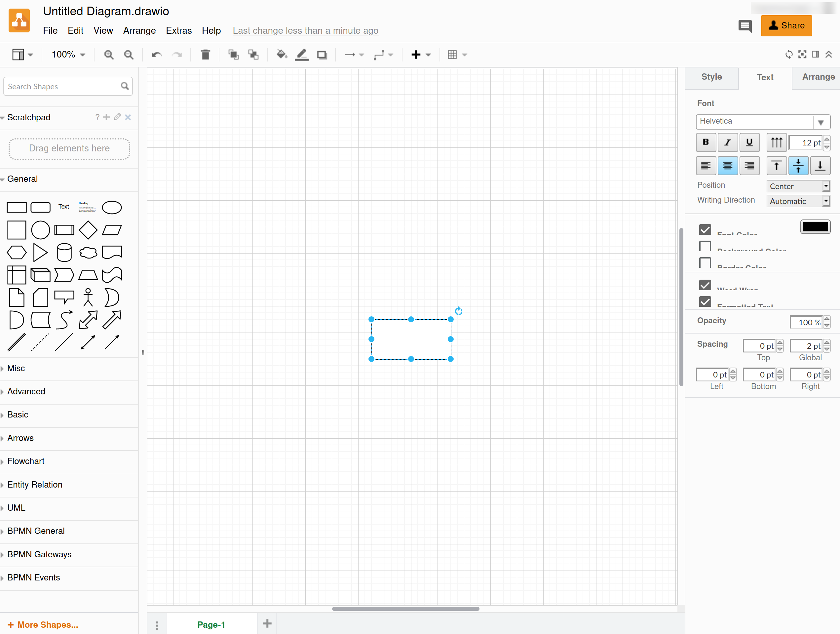Enable the Background Color checkbox
The image size is (840, 634).
pos(705,246)
